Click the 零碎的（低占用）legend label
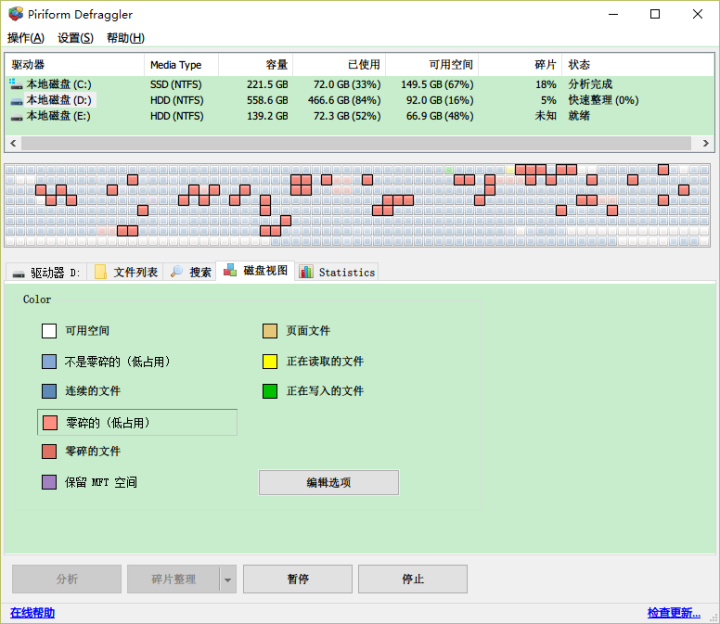The height and width of the screenshot is (624, 720). (108, 423)
